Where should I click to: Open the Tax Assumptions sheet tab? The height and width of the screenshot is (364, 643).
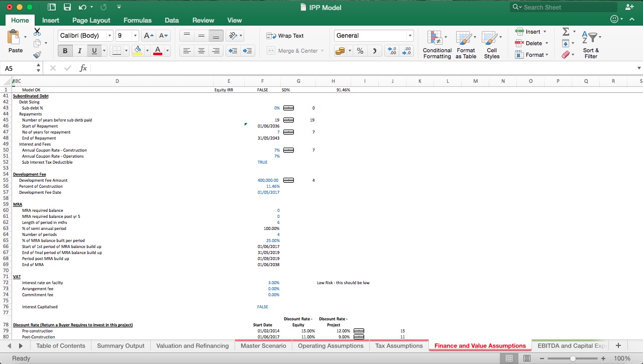tap(399, 345)
